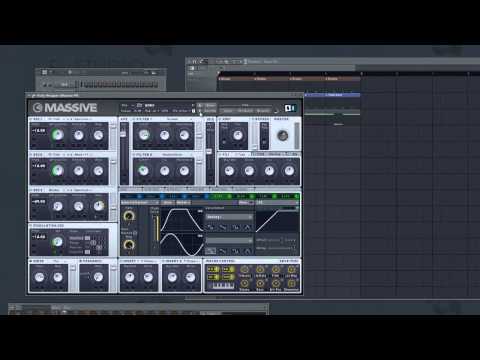Toggle Feedback section on/off
The image size is (480, 360).
coord(81,261)
